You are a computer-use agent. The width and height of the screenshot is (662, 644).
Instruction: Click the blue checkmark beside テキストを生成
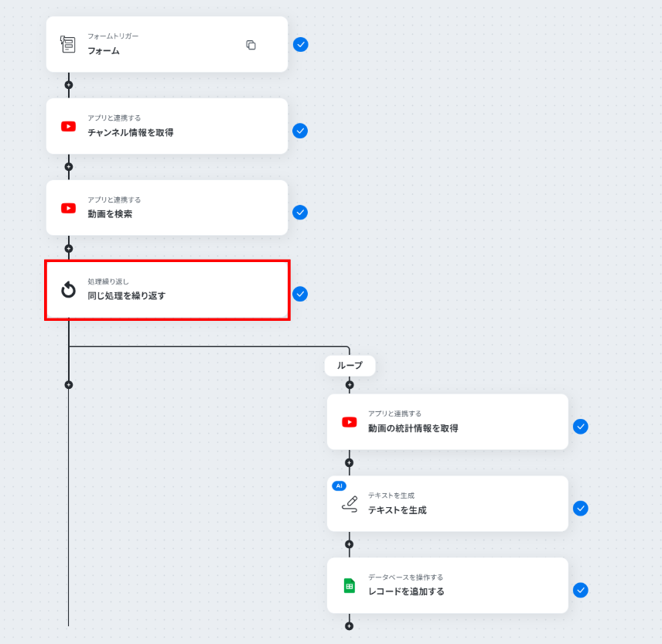point(581,508)
